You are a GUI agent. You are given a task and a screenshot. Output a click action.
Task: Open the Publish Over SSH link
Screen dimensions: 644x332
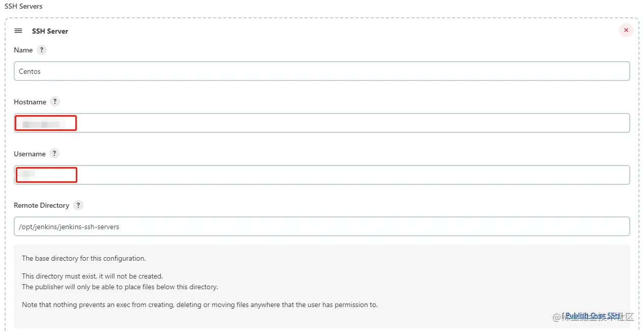593,316
